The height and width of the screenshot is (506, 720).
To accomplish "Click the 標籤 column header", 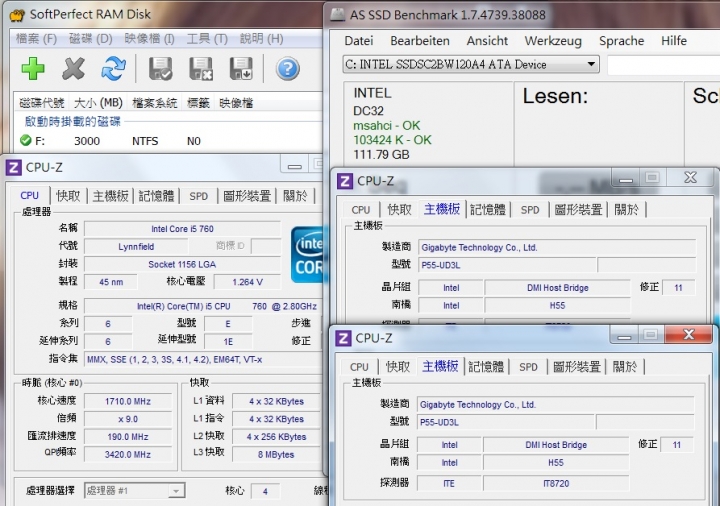I will click(198, 103).
